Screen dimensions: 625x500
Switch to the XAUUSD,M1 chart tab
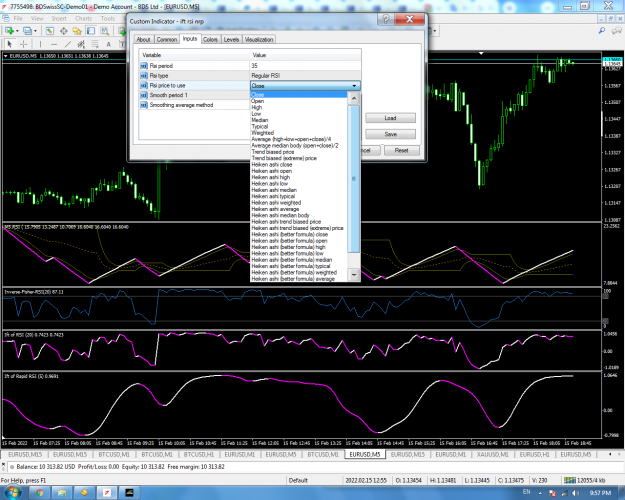493,454
